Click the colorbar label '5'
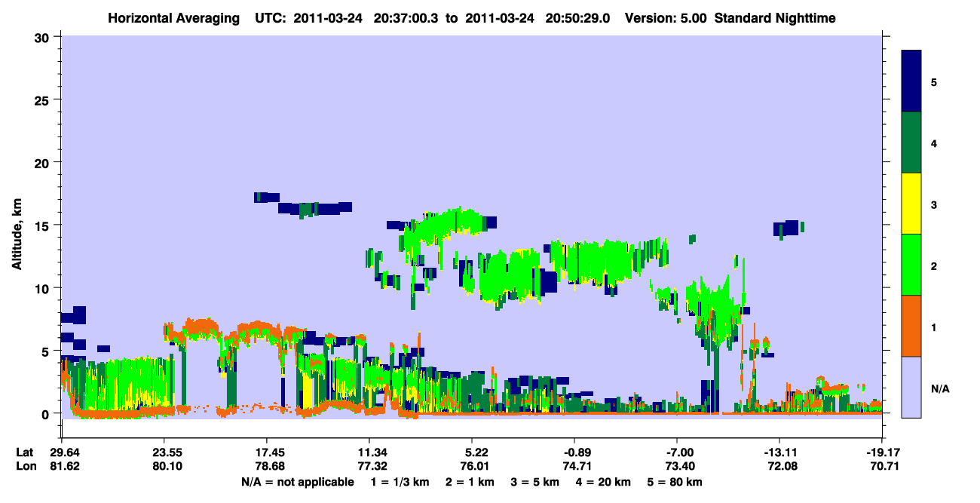Viewport: 980px width, 503px height. point(934,82)
